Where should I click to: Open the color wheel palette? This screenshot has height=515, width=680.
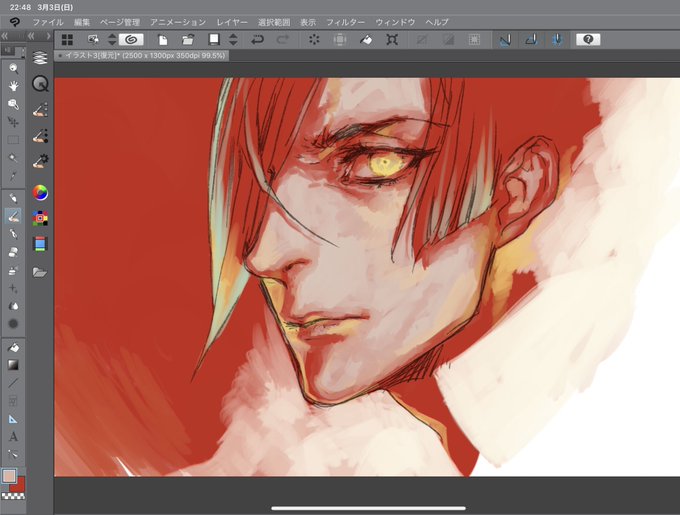click(40, 193)
